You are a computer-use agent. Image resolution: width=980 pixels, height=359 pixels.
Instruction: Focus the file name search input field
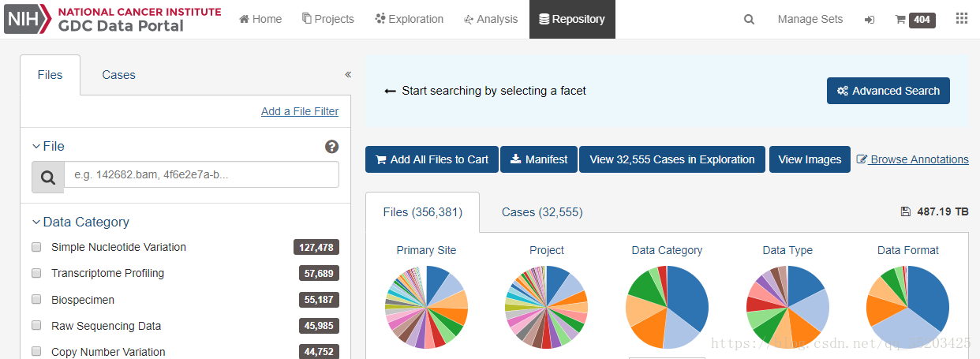pos(201,174)
